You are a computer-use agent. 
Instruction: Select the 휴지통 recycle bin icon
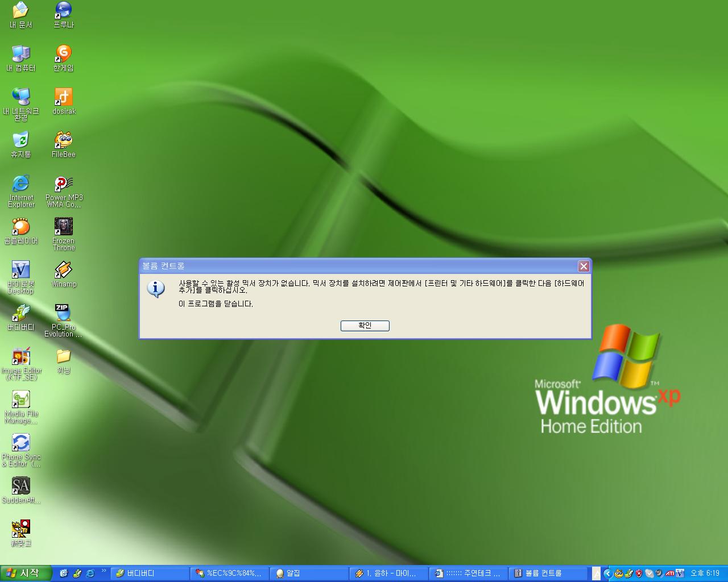point(21,140)
